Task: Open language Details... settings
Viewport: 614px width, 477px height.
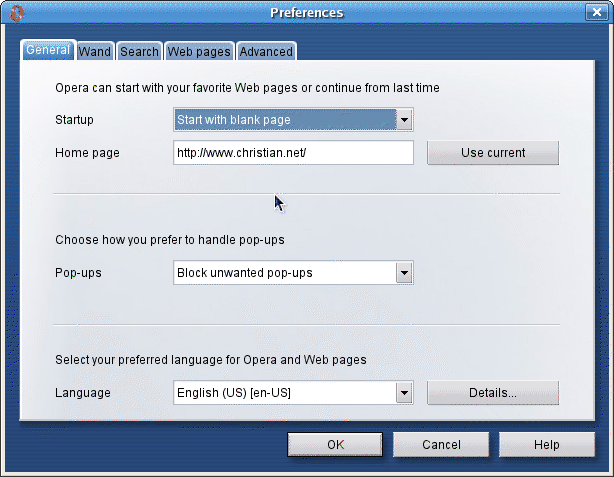Action: (492, 393)
